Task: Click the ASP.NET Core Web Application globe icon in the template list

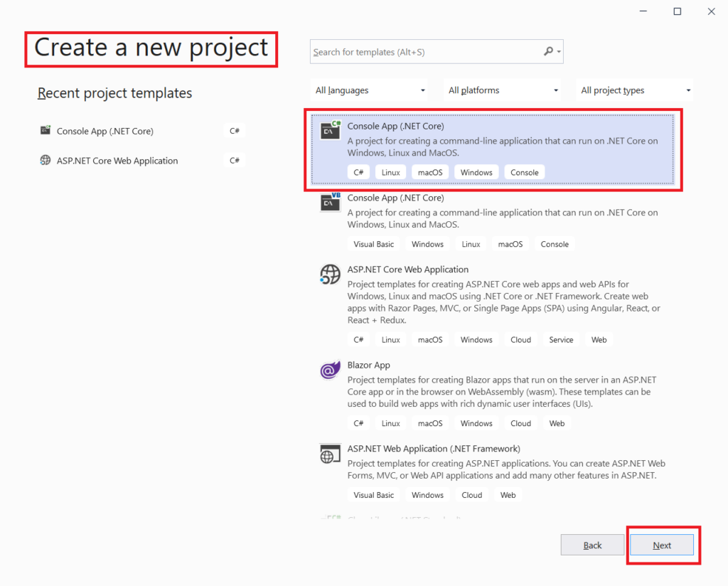Action: [x=330, y=274]
